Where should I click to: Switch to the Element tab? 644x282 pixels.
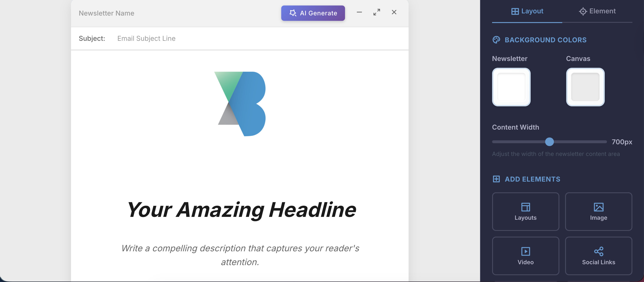point(597,11)
